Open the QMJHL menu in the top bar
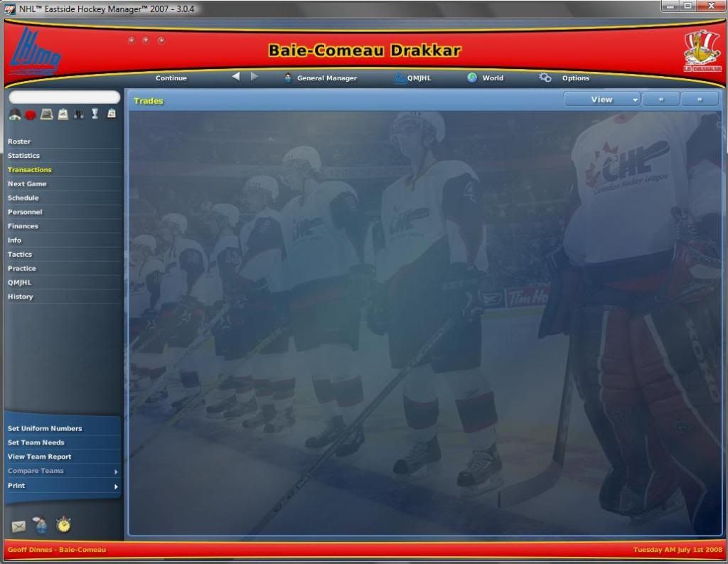Screen dimensions: 728x564 (419, 78)
